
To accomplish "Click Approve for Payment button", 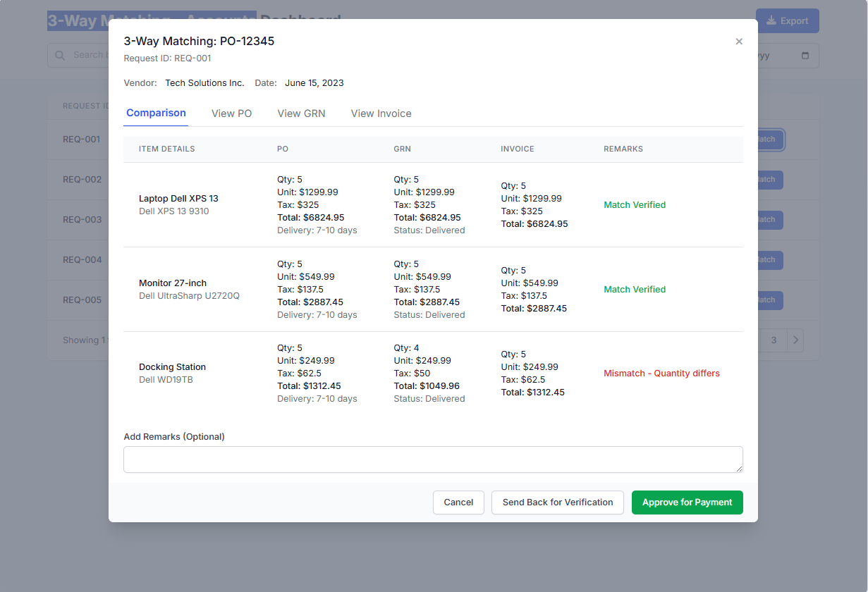I will [687, 502].
